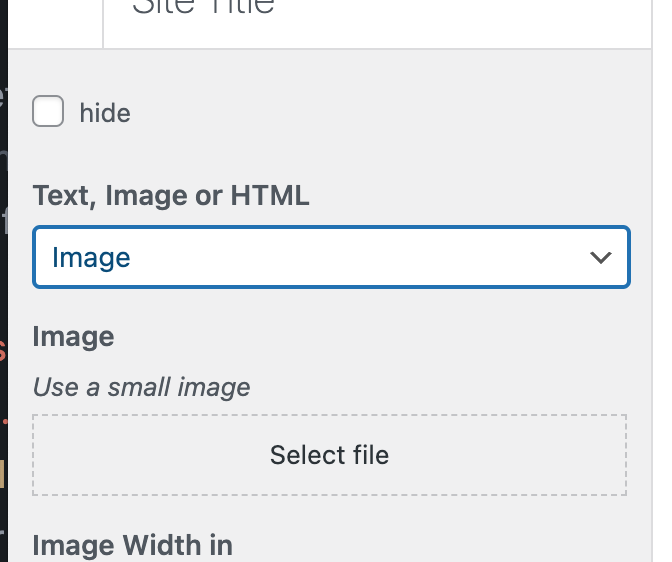This screenshot has width=672, height=562.
Task: Click the dashed upload area left edge
Action: click(x=35, y=455)
